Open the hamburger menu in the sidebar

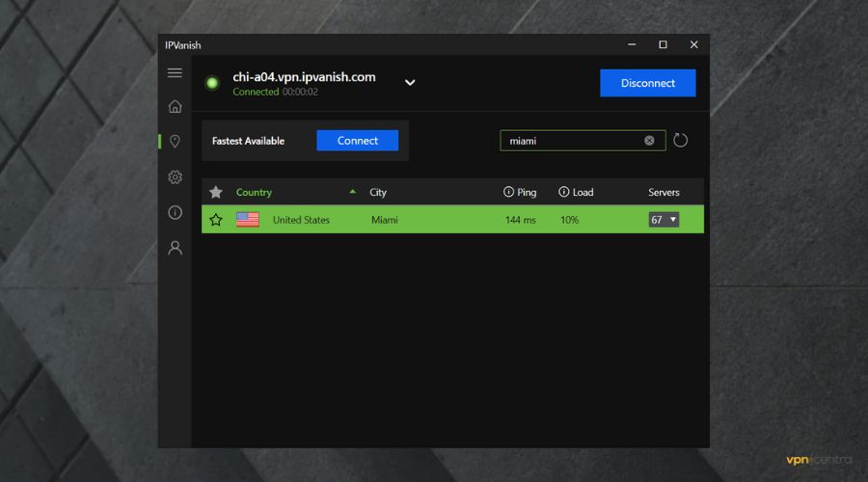[175, 72]
